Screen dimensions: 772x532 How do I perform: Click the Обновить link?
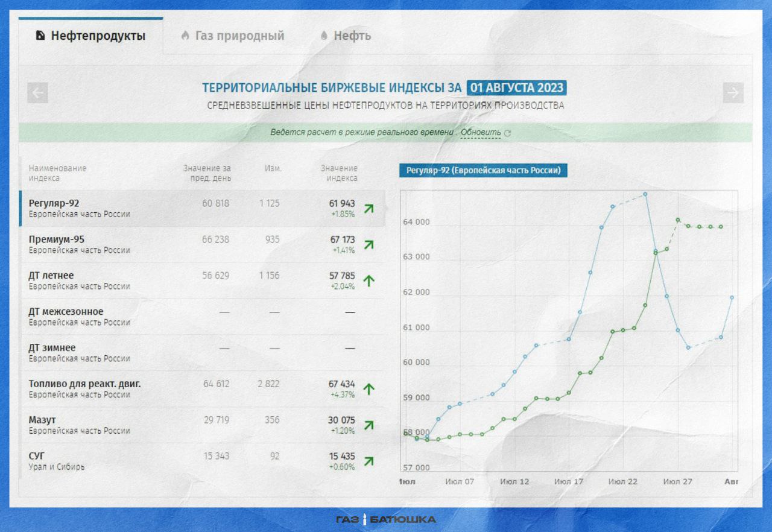[481, 133]
